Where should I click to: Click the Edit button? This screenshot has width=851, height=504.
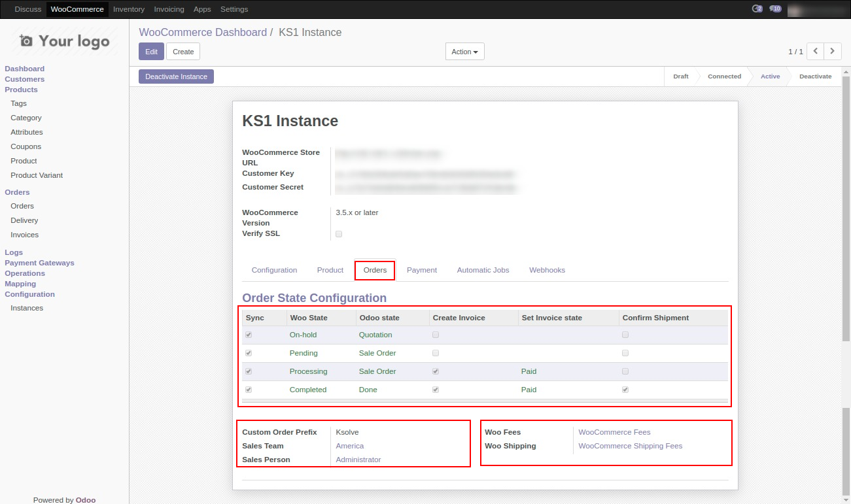click(151, 52)
